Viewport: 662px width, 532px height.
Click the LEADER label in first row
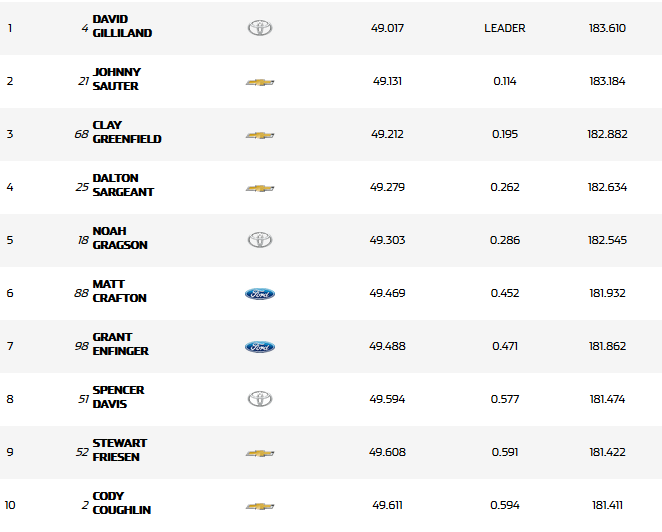click(x=505, y=28)
